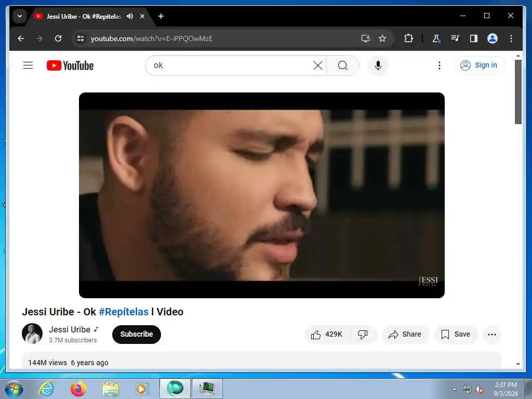This screenshot has width=532, height=399.
Task: Show hidden system tray icons
Action: [x=454, y=390]
